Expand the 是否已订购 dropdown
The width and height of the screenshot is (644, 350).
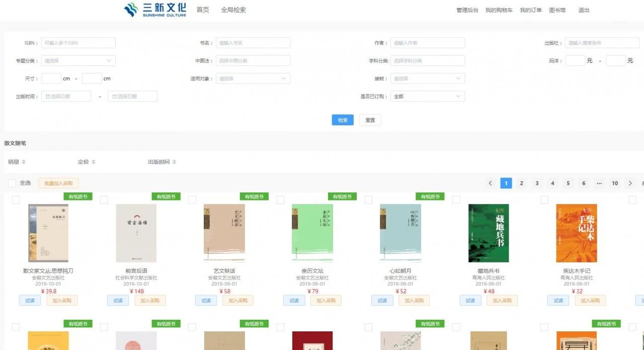tap(428, 96)
